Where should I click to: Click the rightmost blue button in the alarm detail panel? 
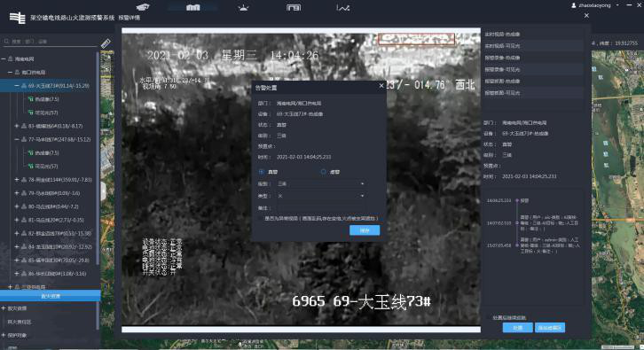(550, 328)
